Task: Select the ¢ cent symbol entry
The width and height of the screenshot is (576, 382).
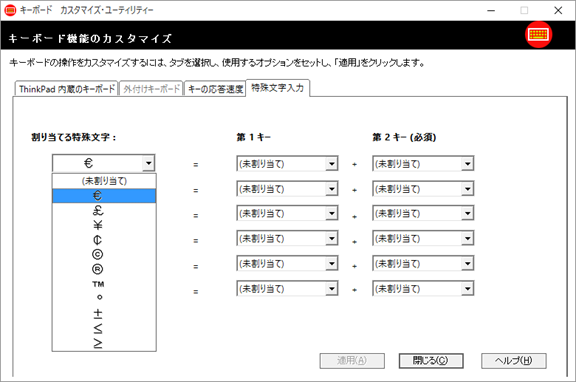Action: click(x=104, y=239)
